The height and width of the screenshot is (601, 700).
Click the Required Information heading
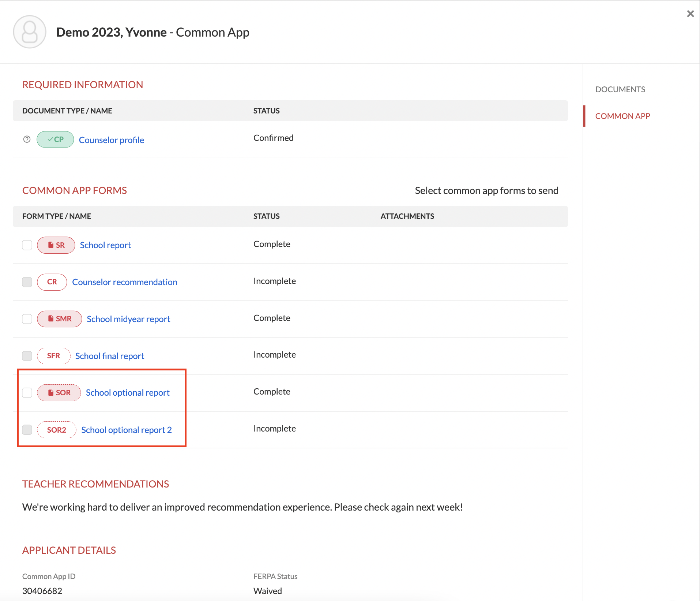(x=83, y=85)
